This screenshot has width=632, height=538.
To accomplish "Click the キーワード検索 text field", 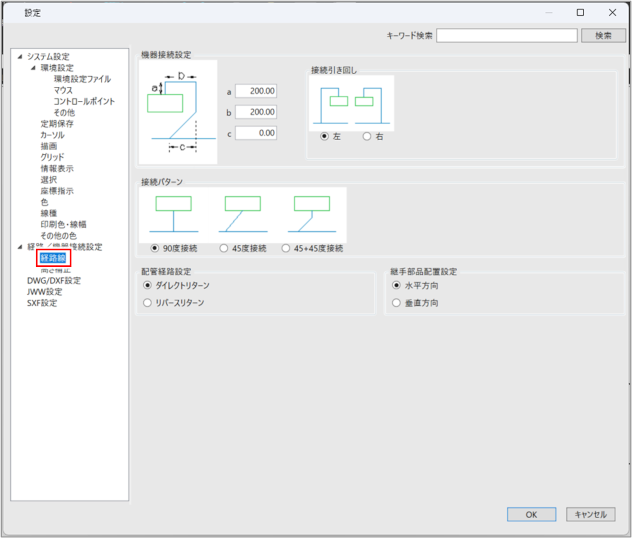I will coord(505,35).
